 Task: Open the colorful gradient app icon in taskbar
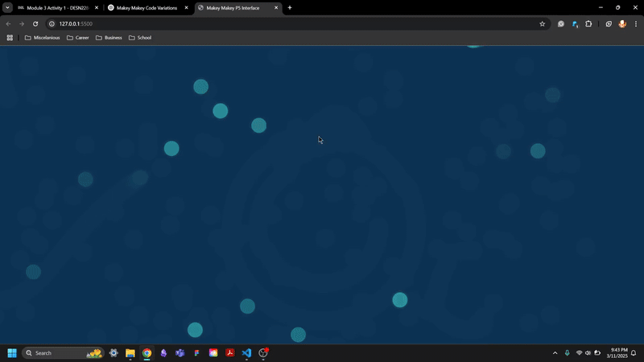coord(213,353)
